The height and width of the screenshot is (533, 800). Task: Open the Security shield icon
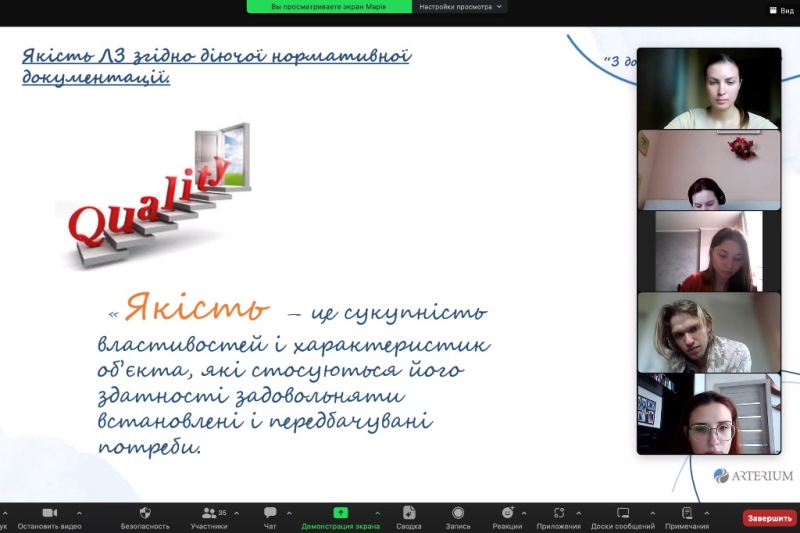145,513
